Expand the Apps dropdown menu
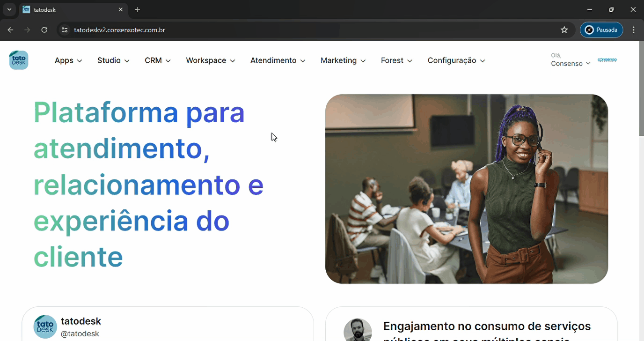Viewport: 644px width, 341px height. click(68, 60)
